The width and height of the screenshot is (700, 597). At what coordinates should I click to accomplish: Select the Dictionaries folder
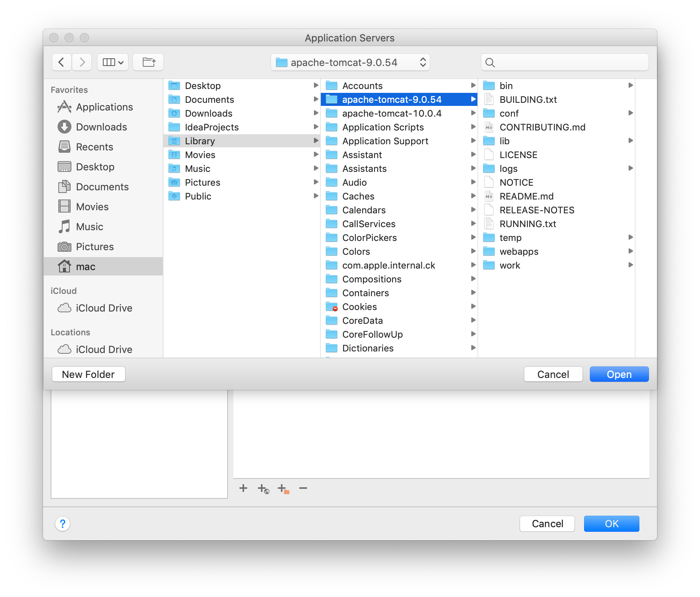(399, 348)
